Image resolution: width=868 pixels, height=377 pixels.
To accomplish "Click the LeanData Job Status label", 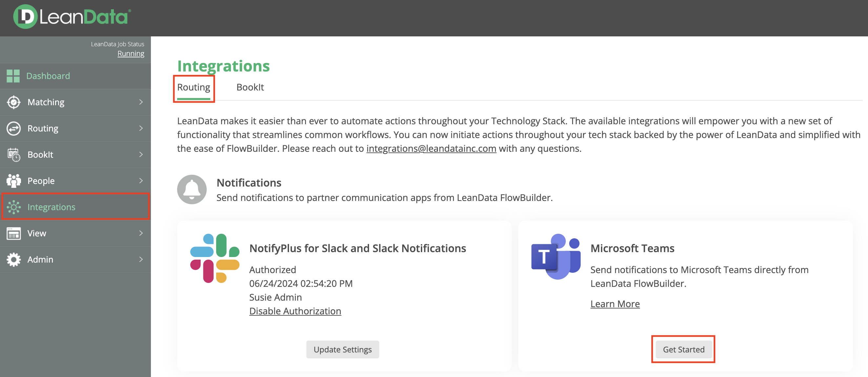I will pyautogui.click(x=117, y=44).
